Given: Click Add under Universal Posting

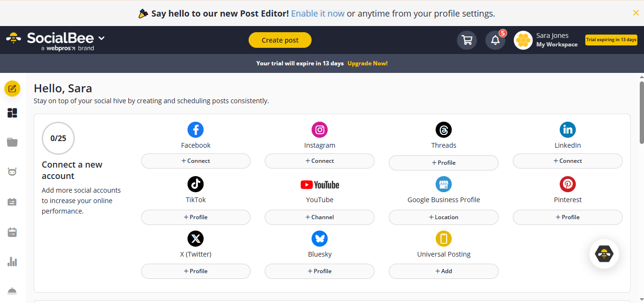Looking at the screenshot, I should click(444, 271).
